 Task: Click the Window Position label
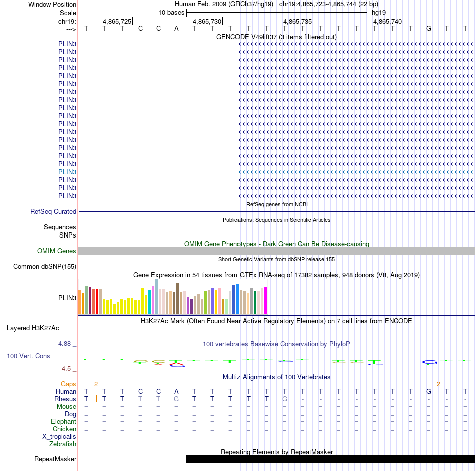tap(52, 4)
